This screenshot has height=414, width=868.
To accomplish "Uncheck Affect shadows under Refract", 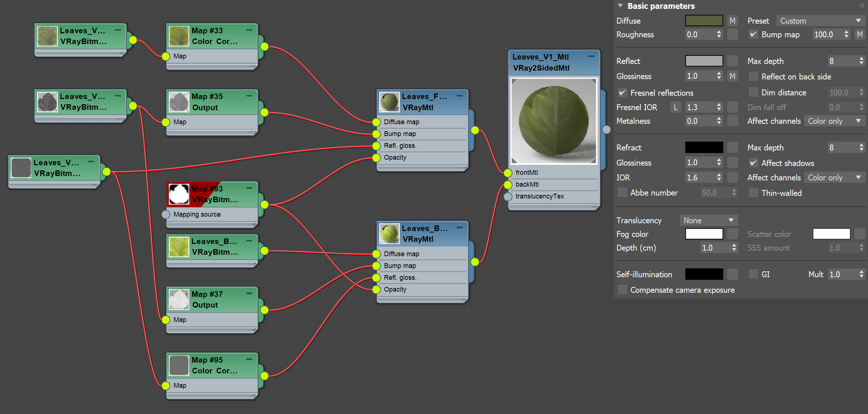I will pyautogui.click(x=753, y=163).
